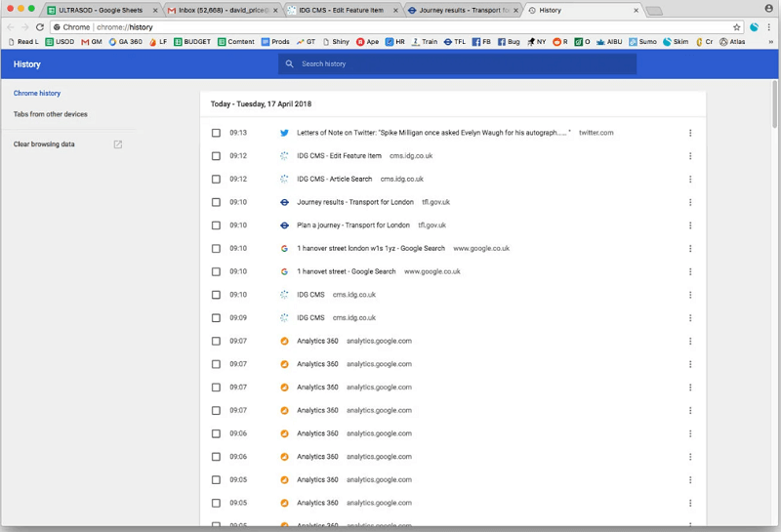Viewport: 781px width, 532px height.
Task: Click the Twitter favicon on Letters of Note row
Action: 284,133
